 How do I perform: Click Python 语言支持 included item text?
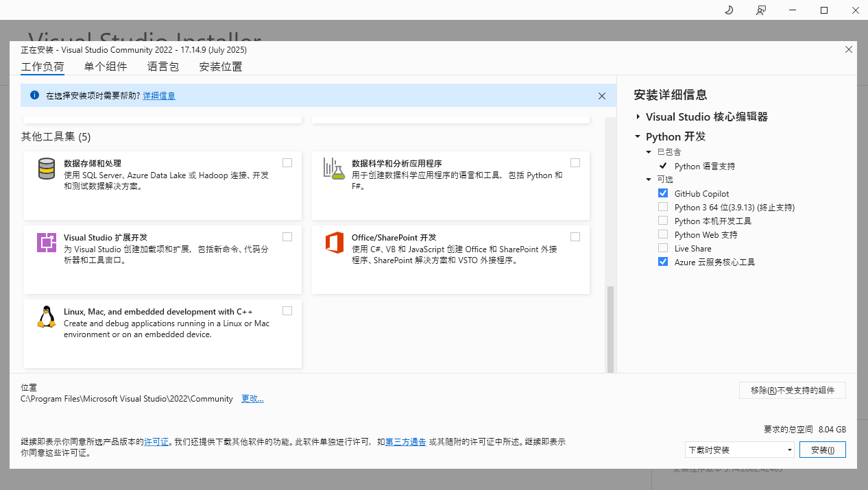pyautogui.click(x=705, y=166)
